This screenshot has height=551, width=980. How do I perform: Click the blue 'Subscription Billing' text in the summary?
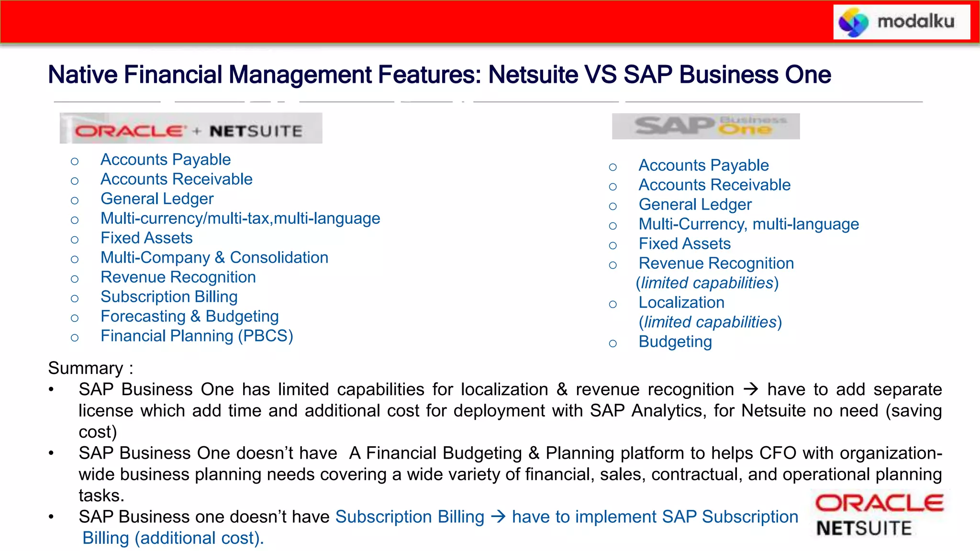[x=410, y=517]
